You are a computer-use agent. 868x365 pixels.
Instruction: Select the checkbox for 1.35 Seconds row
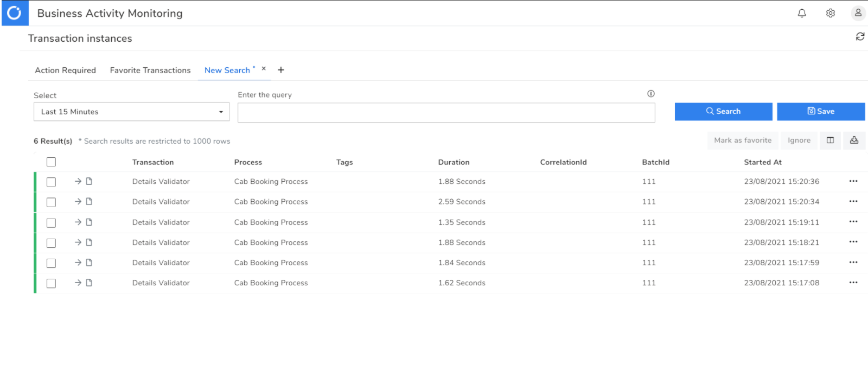coord(51,222)
